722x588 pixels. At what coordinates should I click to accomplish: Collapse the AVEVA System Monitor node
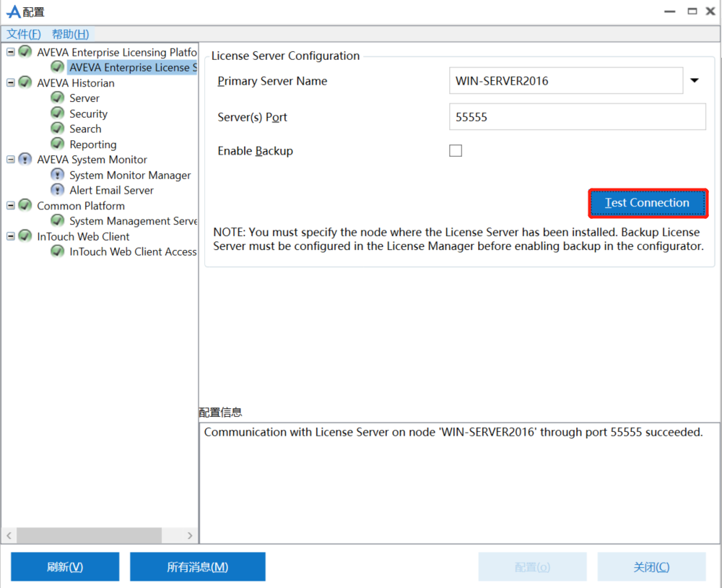click(11, 160)
